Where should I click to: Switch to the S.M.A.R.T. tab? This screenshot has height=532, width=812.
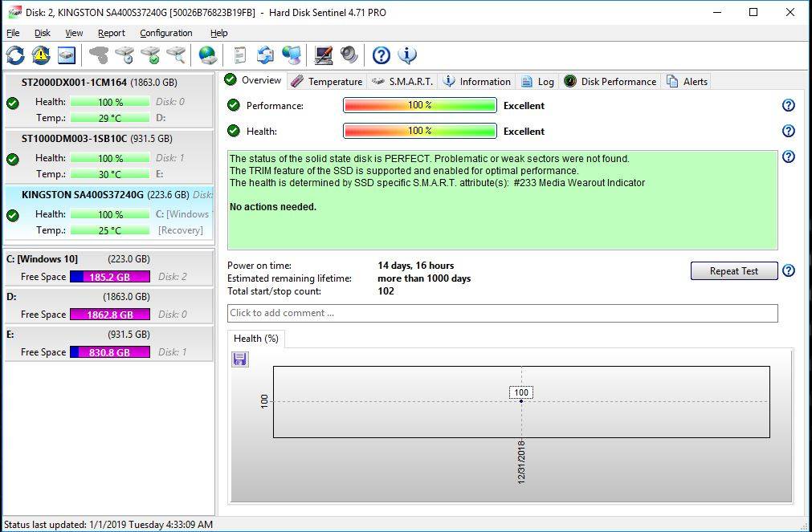click(402, 81)
